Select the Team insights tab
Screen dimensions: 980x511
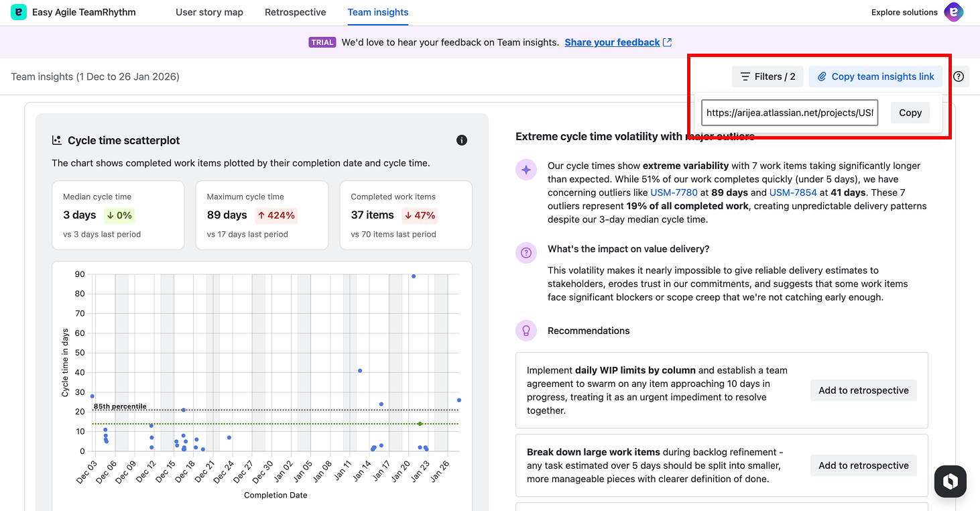point(378,12)
